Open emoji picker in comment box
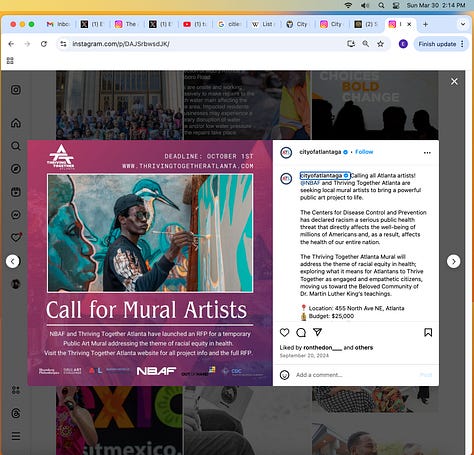 click(x=284, y=375)
